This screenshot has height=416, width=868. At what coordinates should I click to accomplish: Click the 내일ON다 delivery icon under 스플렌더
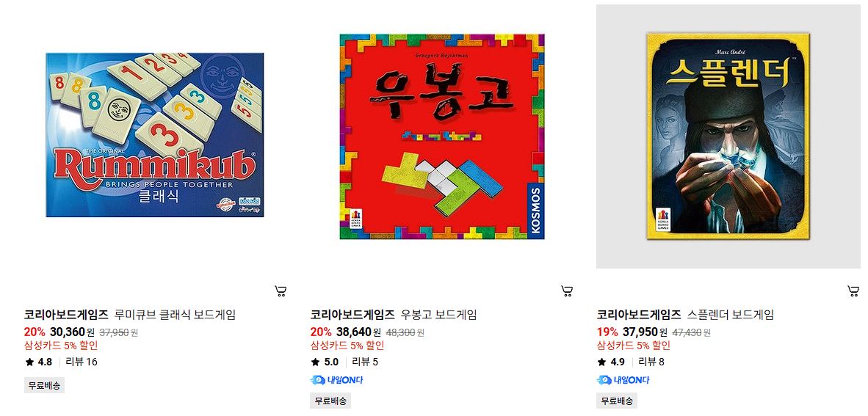[623, 380]
